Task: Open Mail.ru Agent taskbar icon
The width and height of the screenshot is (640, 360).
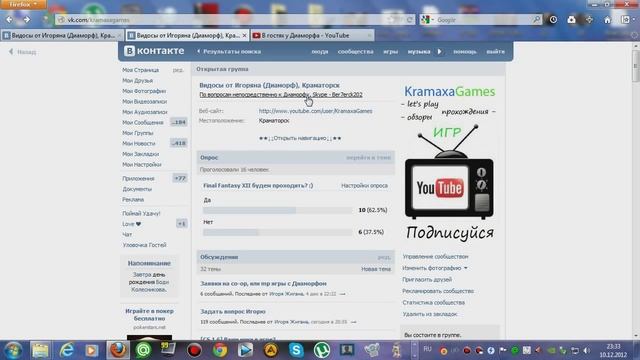Action: coord(143,350)
